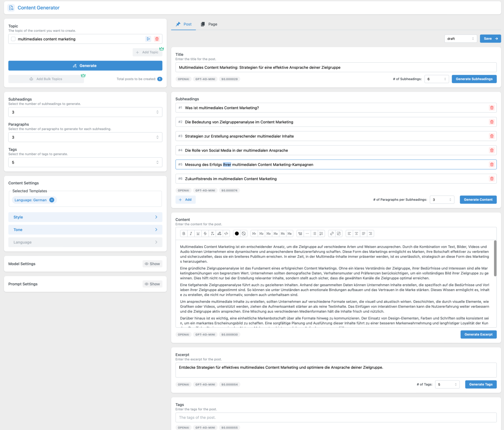This screenshot has width=504, height=430.
Task: Select the Heading 1 formatting icon
Action: point(254,233)
